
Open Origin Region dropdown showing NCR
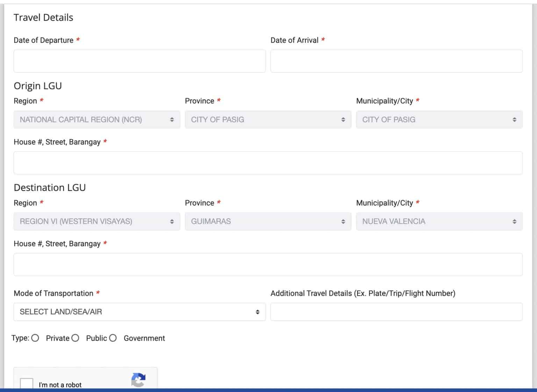click(96, 120)
